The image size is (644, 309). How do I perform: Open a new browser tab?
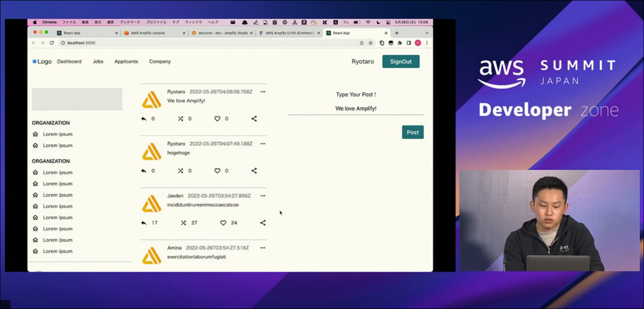(x=397, y=33)
